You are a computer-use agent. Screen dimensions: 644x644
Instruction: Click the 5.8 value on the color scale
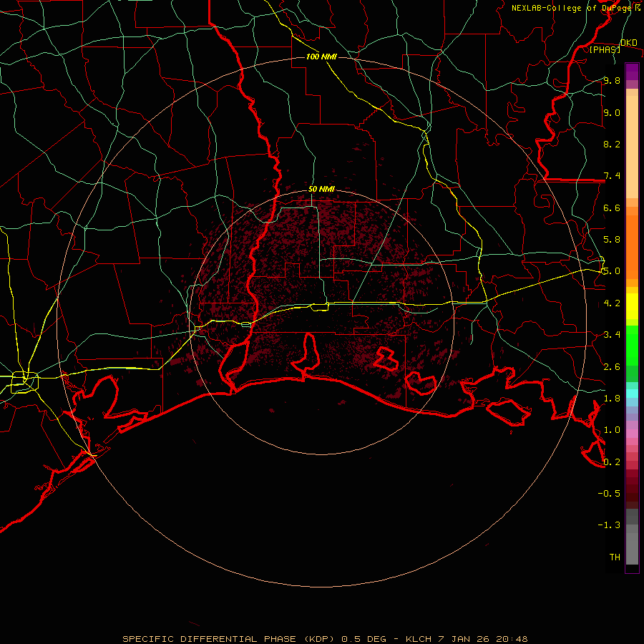pos(612,240)
